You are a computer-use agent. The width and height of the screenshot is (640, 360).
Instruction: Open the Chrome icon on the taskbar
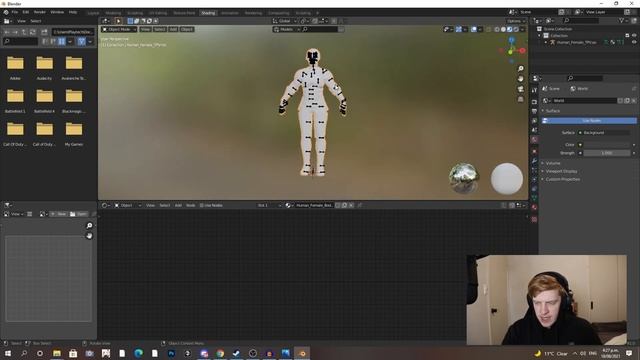[220, 353]
